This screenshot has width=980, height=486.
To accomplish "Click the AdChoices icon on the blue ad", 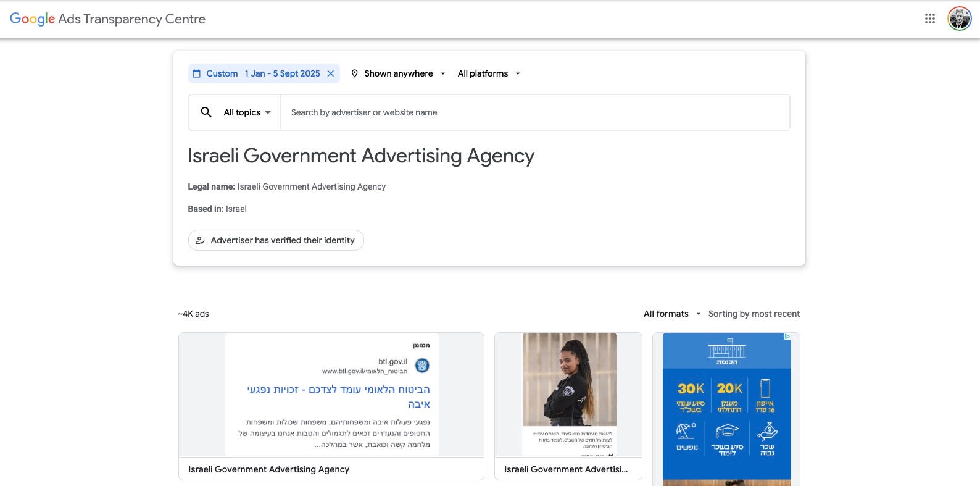I will (787, 337).
